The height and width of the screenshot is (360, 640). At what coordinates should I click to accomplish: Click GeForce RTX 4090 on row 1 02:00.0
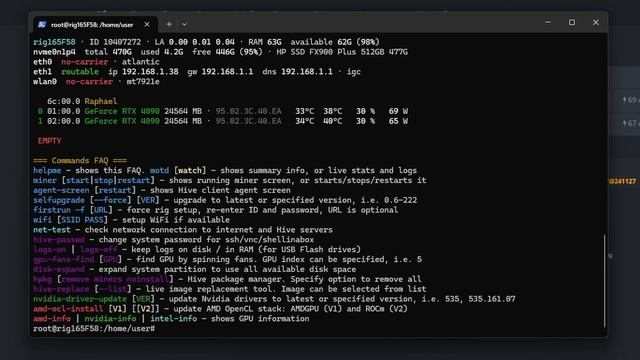(x=122, y=121)
